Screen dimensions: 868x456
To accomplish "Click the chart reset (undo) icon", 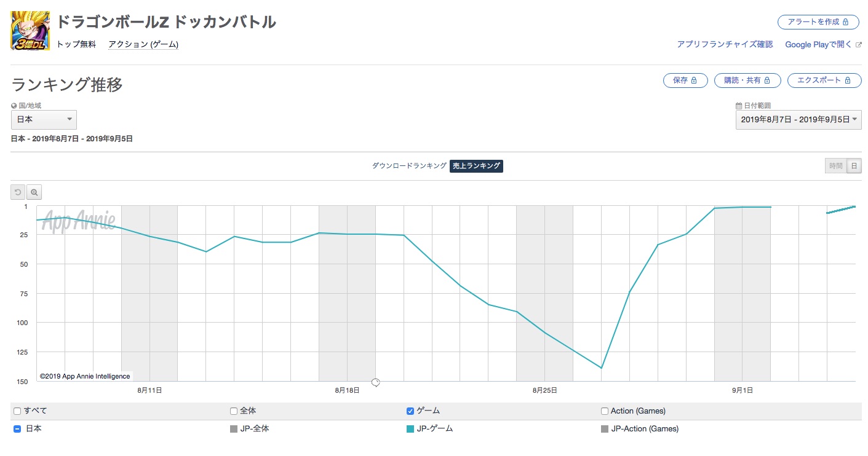I will pos(18,192).
